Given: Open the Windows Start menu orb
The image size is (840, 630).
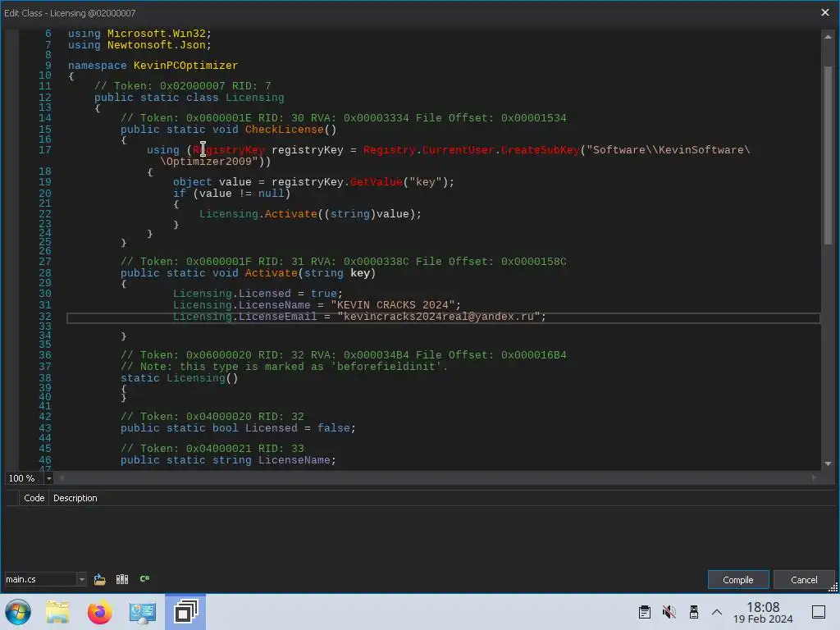Looking at the screenshot, I should point(18,612).
